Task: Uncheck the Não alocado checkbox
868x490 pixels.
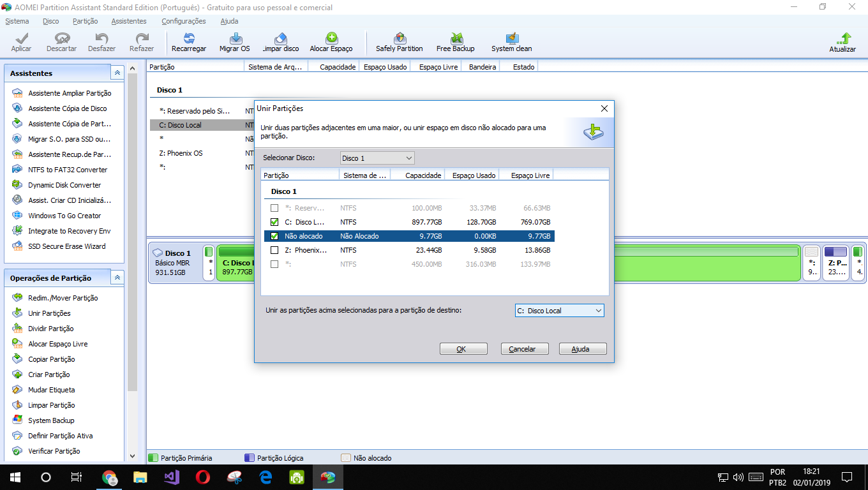Action: click(x=274, y=236)
